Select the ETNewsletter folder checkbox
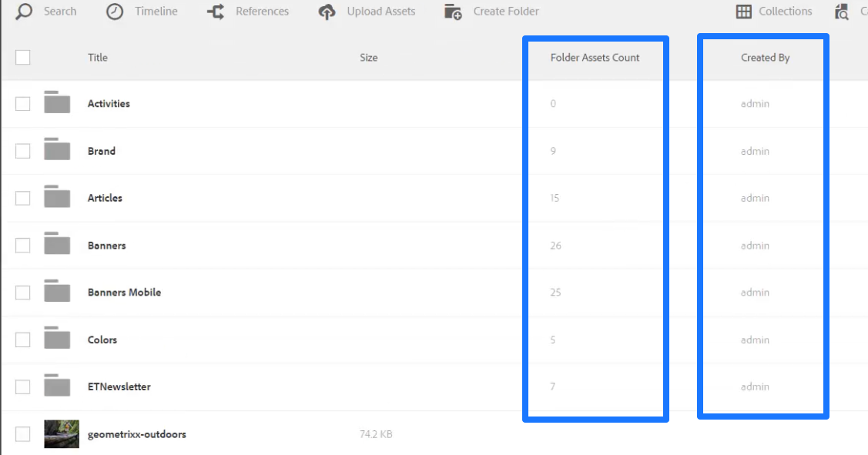The height and width of the screenshot is (455, 868). [22, 386]
